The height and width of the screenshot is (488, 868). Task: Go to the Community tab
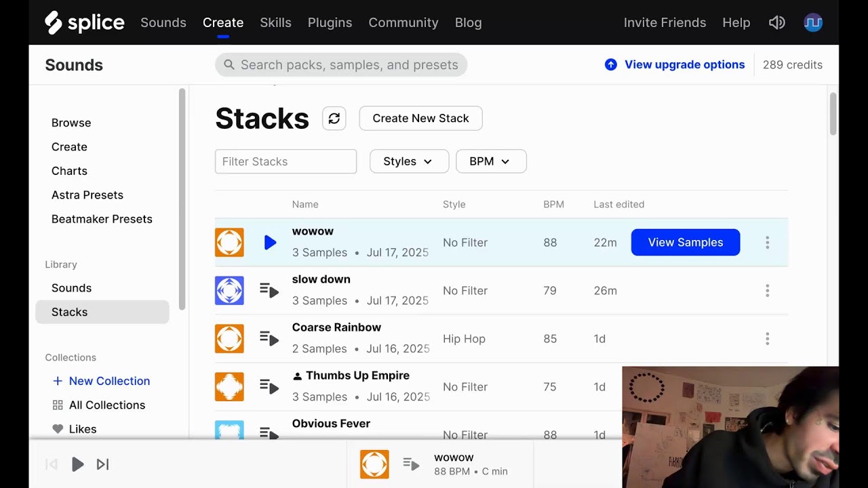[x=403, y=22]
